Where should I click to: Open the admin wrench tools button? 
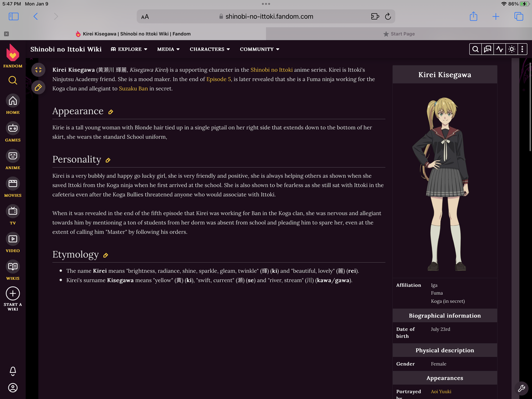click(521, 388)
